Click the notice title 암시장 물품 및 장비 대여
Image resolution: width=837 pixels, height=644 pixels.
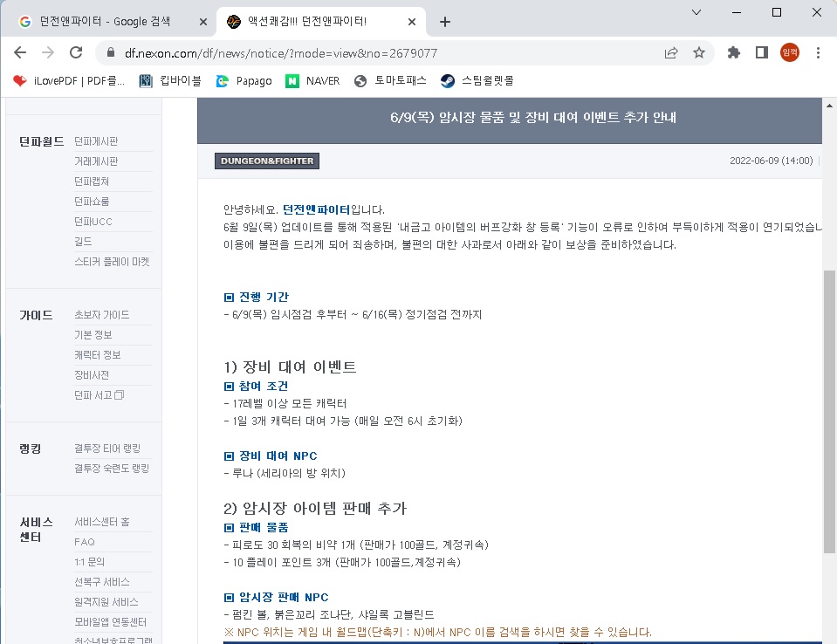point(533,118)
